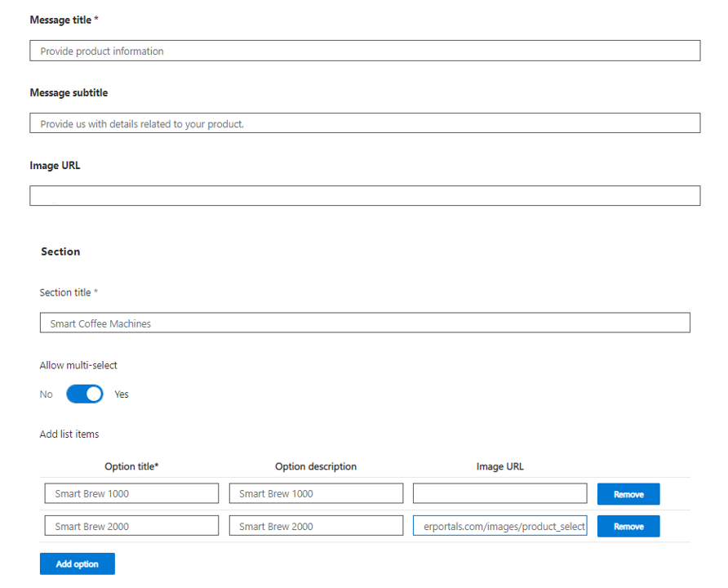Screen dimensions: 728x588
Task: Remove the Smart Brew 2000 option
Action: [628, 526]
